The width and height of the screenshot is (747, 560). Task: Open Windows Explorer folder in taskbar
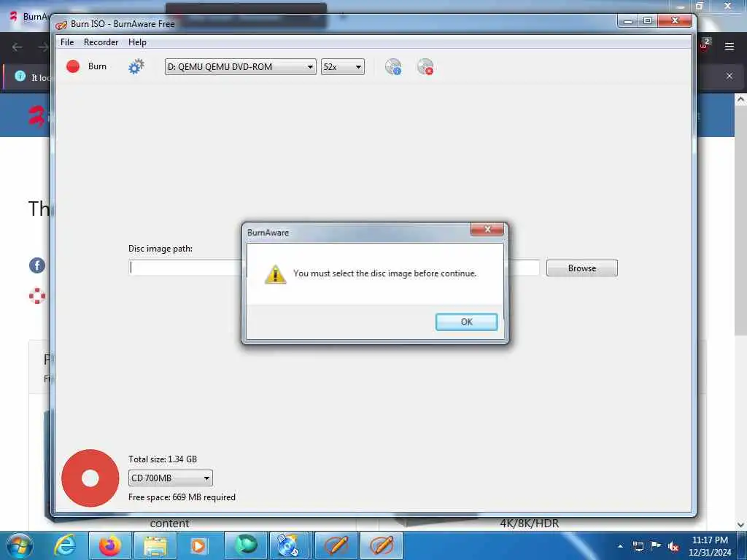click(x=155, y=545)
